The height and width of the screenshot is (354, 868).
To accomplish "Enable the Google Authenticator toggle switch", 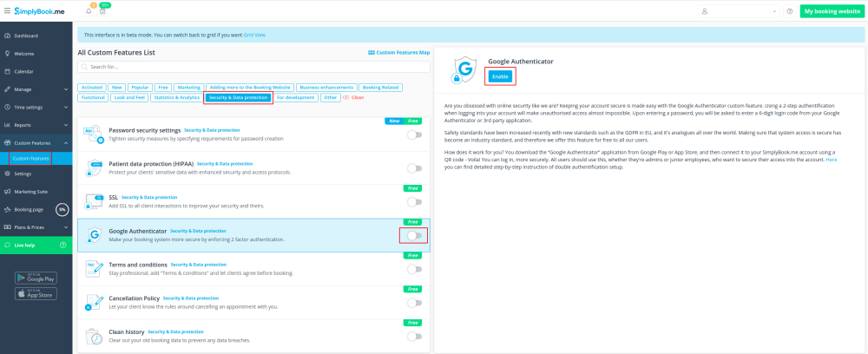I will [414, 236].
